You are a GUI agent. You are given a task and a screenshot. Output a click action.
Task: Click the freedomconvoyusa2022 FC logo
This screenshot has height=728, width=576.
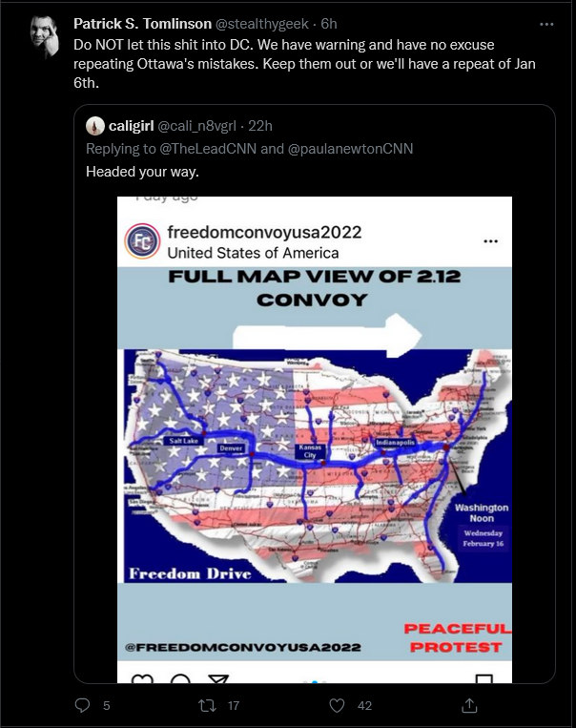142,241
